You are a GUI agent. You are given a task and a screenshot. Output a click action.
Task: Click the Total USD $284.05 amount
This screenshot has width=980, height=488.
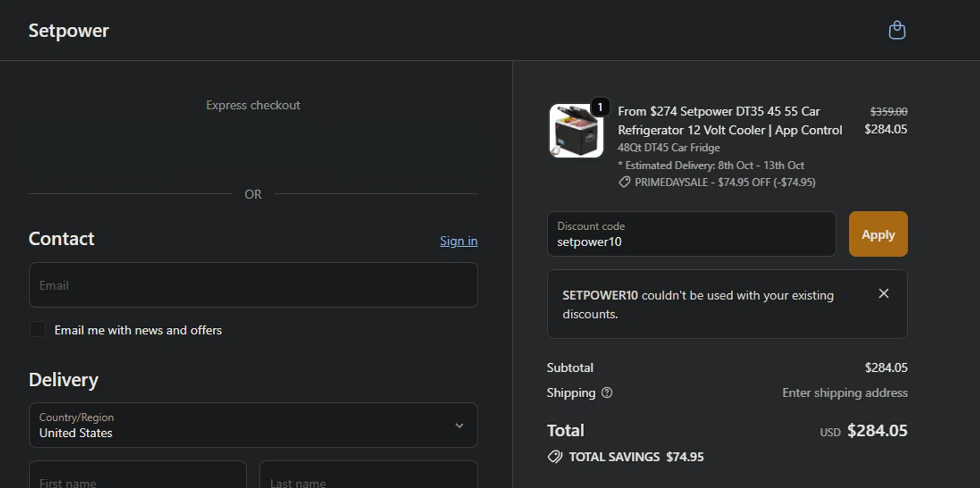(864, 431)
